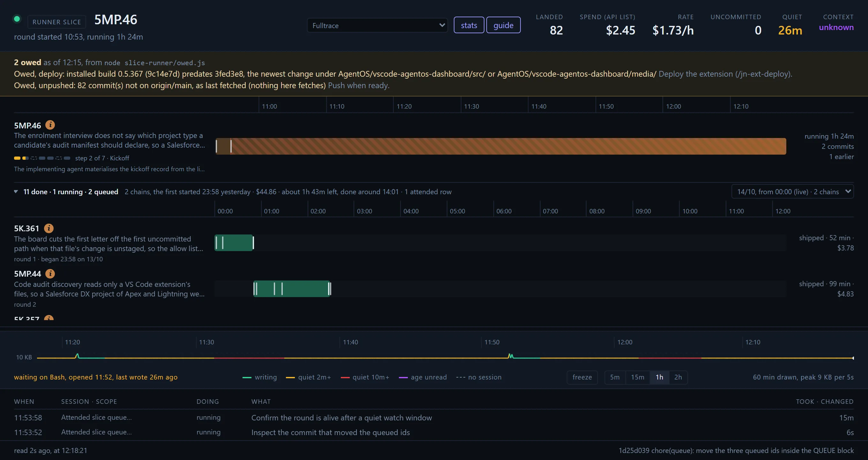Click the step progress dots under 5MP.46
Screen dimensions: 868x460
pyautogui.click(x=42, y=158)
